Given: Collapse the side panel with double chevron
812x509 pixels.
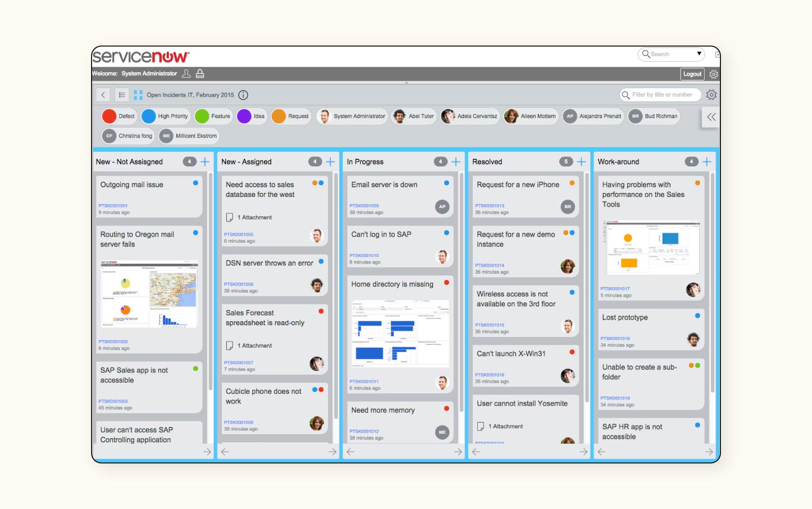Looking at the screenshot, I should [711, 117].
